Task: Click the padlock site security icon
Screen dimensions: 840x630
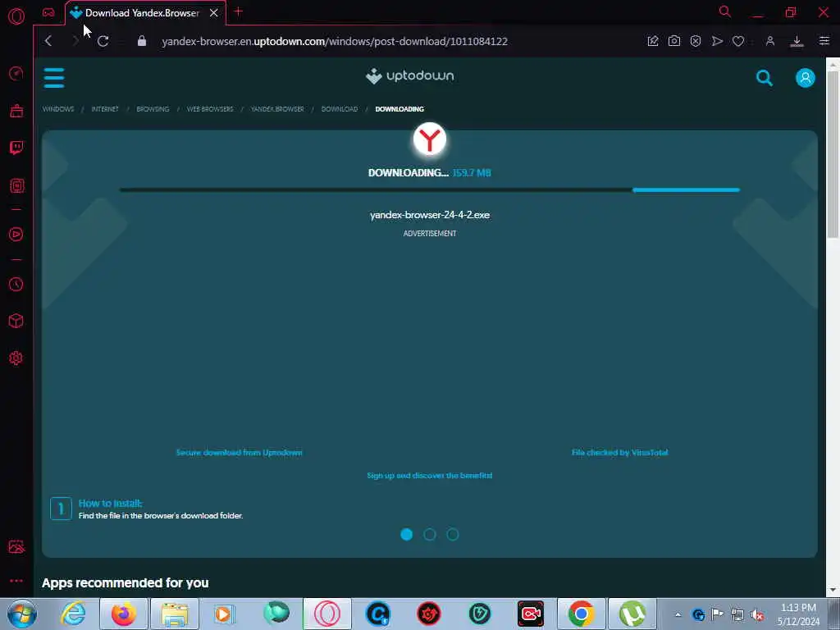Action: coord(142,41)
